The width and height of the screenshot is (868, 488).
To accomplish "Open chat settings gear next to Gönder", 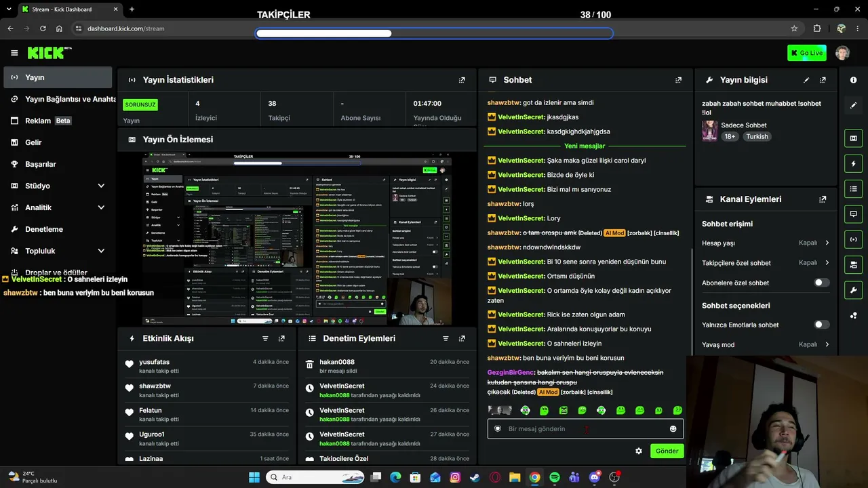I will pos(638,451).
